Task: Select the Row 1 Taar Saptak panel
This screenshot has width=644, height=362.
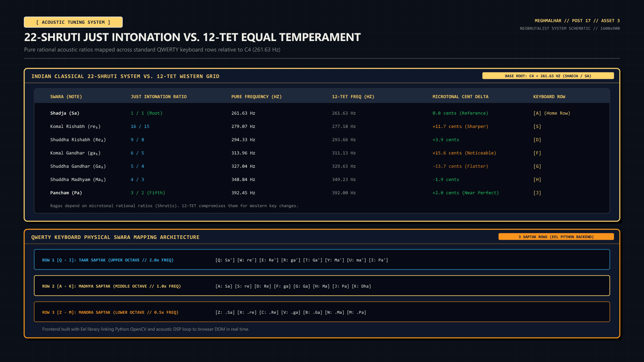Action: pos(322,259)
